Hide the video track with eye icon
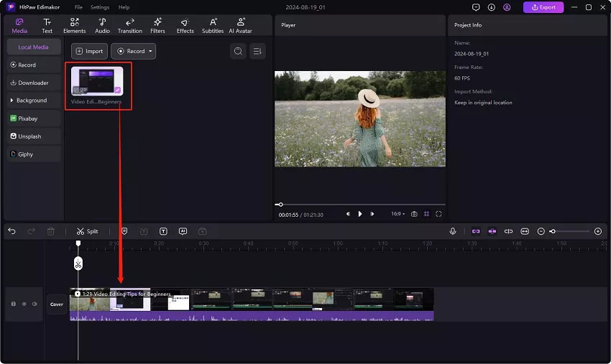Image resolution: width=611 pixels, height=364 pixels. (x=24, y=304)
